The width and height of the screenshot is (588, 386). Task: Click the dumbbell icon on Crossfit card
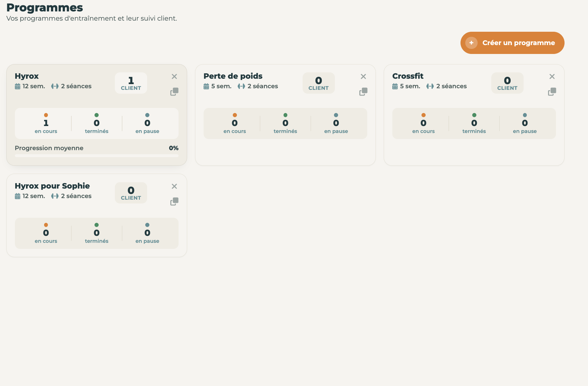[430, 86]
